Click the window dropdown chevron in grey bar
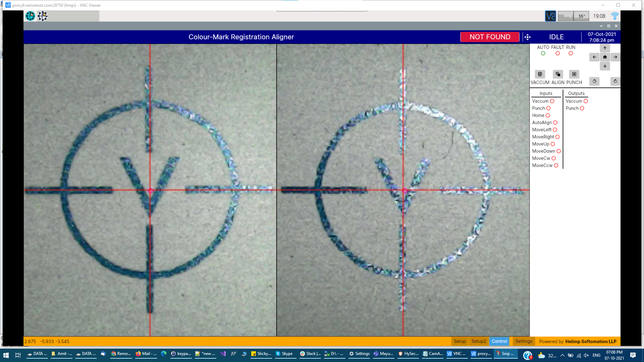The width and height of the screenshot is (644, 362). (601, 26)
